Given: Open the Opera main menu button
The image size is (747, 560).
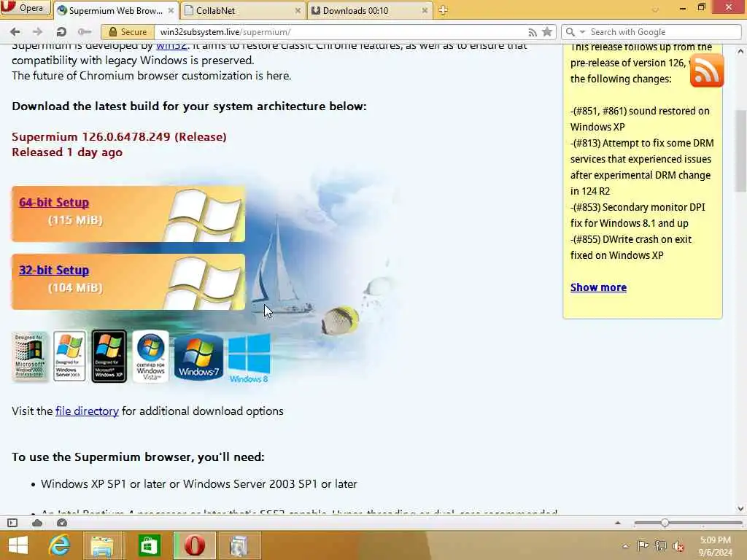Looking at the screenshot, I should 25,8.
